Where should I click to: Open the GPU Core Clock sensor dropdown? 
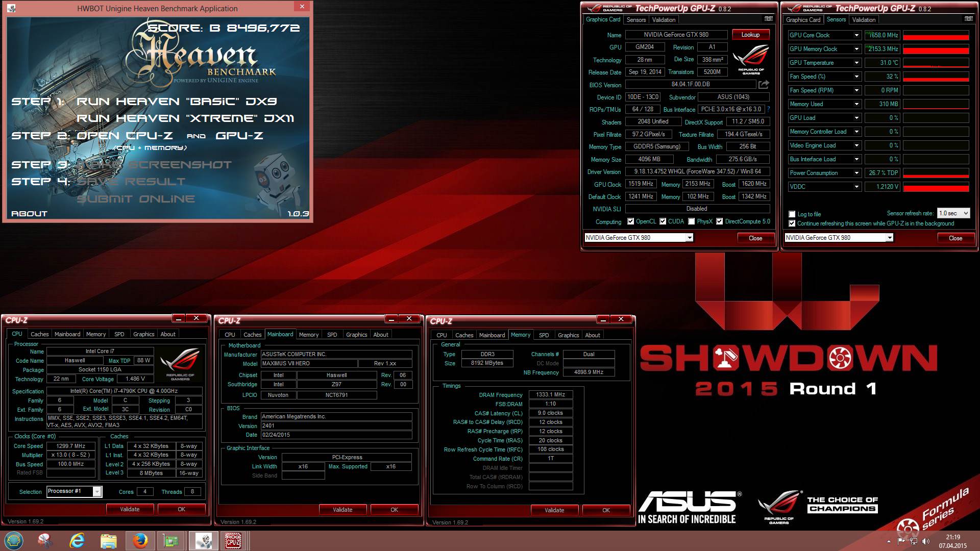click(x=856, y=35)
